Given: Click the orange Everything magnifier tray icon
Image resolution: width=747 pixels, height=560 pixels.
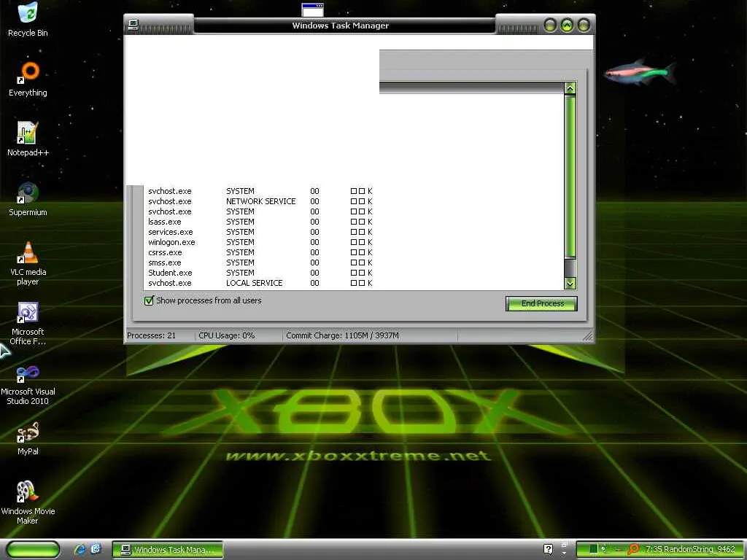Looking at the screenshot, I should [x=632, y=549].
